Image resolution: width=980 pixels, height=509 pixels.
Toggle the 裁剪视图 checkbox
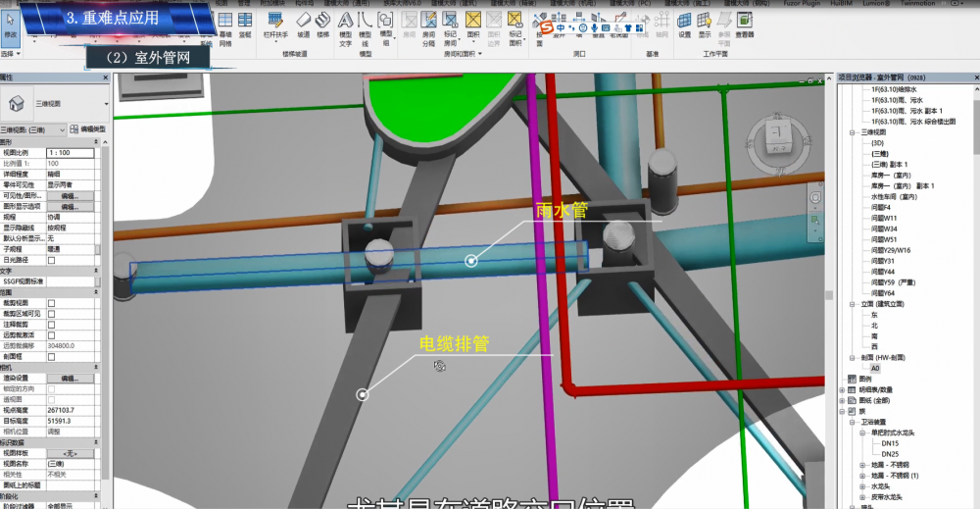[x=51, y=302]
